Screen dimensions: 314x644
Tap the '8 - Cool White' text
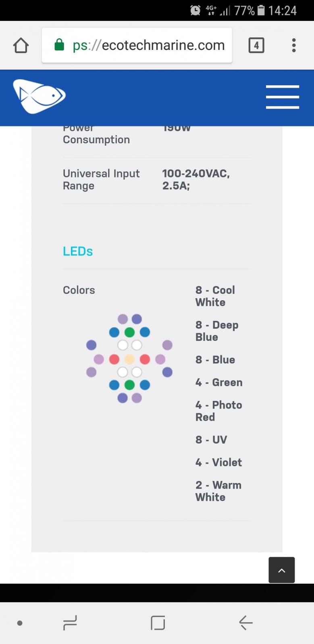tap(215, 296)
